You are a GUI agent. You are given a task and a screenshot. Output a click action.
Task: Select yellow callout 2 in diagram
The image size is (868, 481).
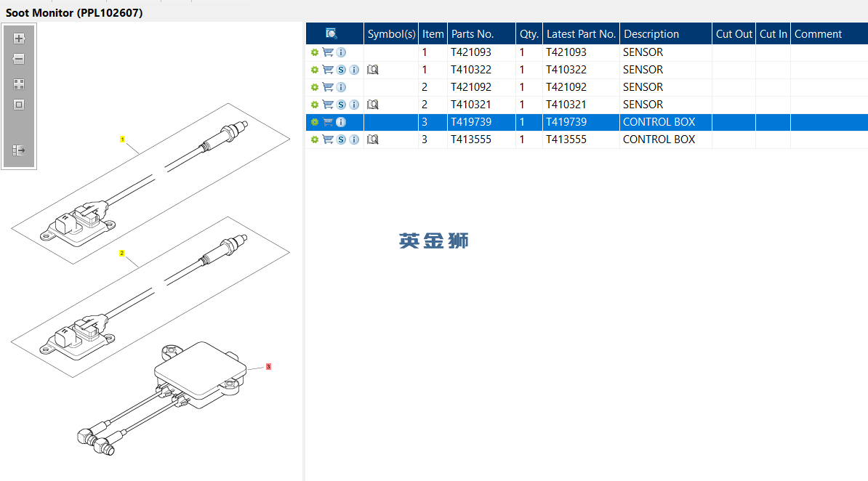coord(122,253)
